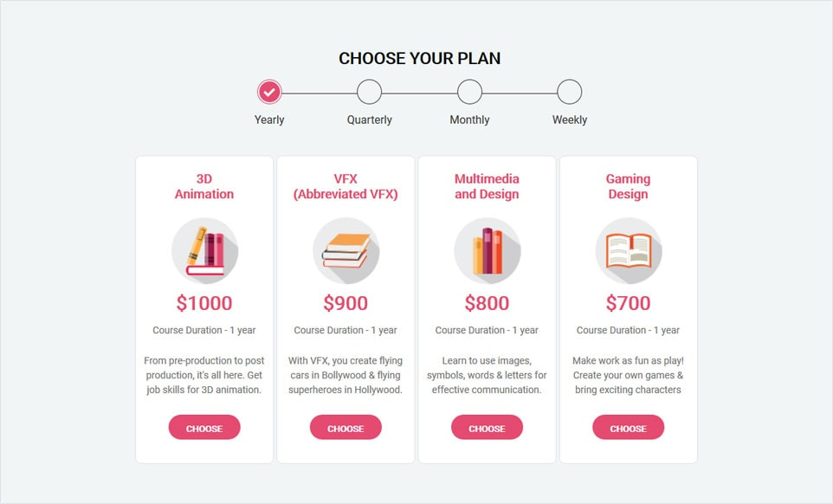This screenshot has height=504, width=833.
Task: Choose the Weekly plan radio button
Action: [569, 92]
